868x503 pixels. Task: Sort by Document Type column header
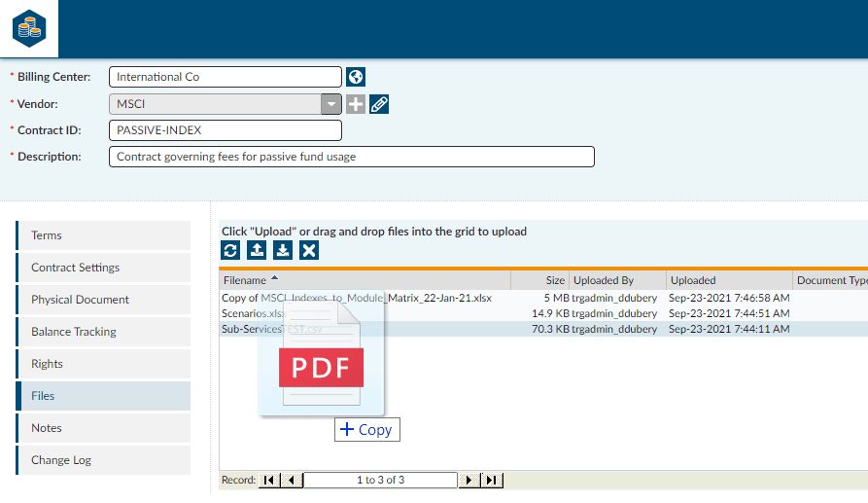(830, 280)
